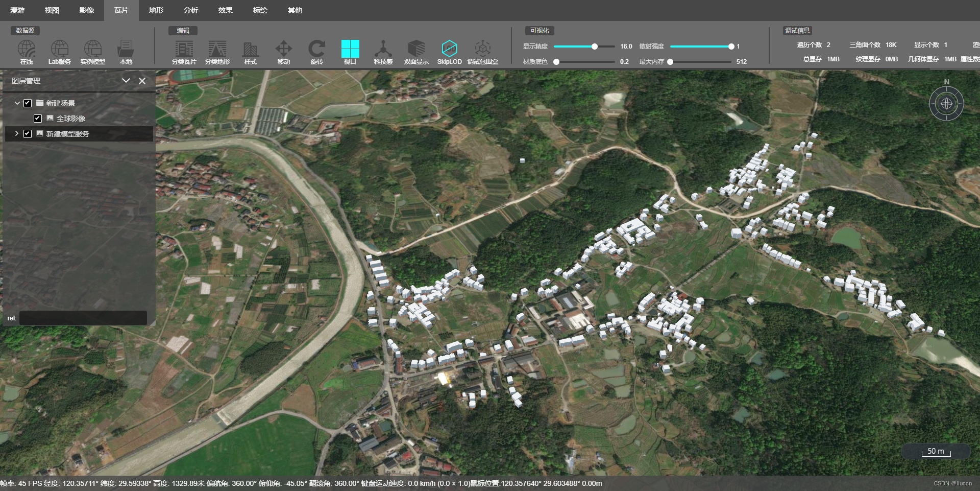Collapse the 图层管理 panel with chevron
The image size is (980, 491).
click(126, 81)
